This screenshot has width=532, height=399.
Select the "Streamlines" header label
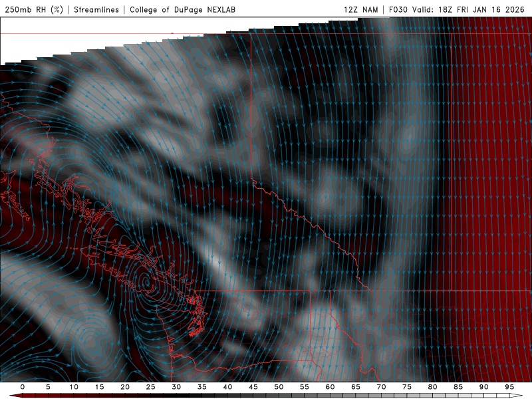(96, 9)
